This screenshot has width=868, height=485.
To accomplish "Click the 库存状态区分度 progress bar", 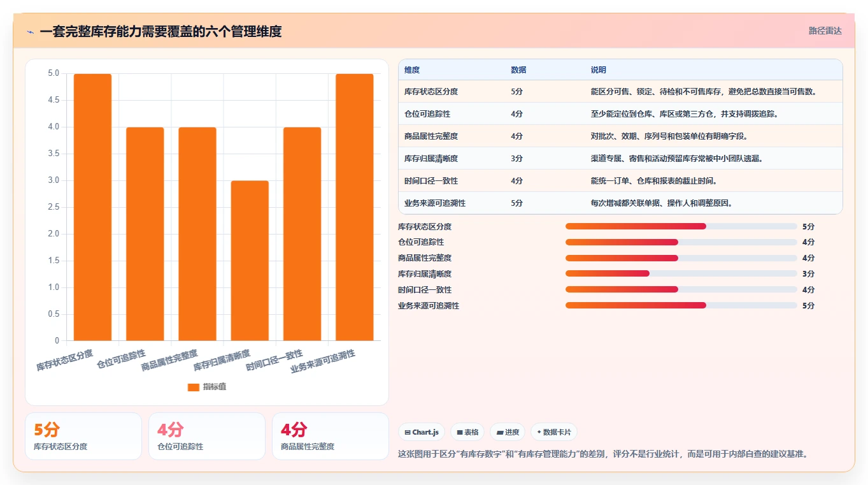I will coord(681,226).
